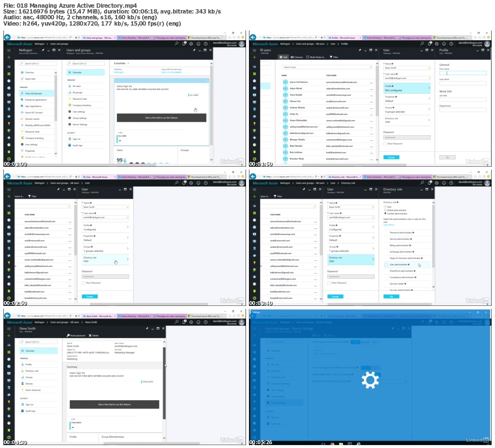Check User administrator checkbox

click(386, 264)
